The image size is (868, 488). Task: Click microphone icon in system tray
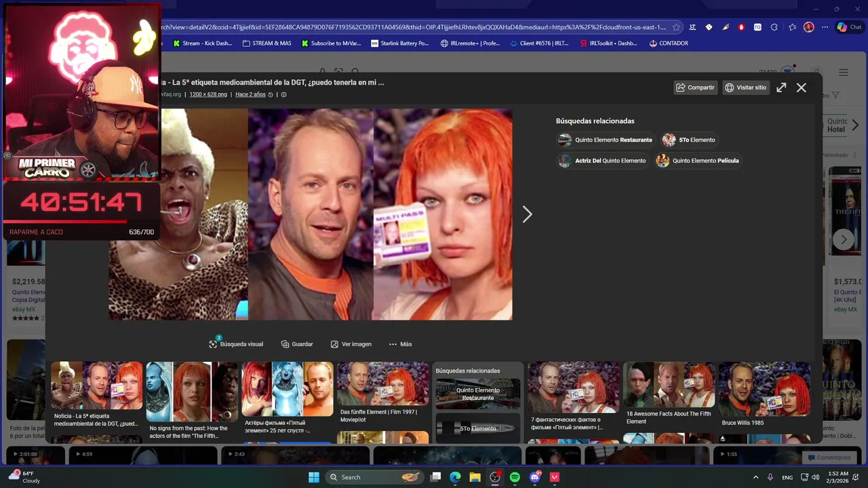click(770, 477)
